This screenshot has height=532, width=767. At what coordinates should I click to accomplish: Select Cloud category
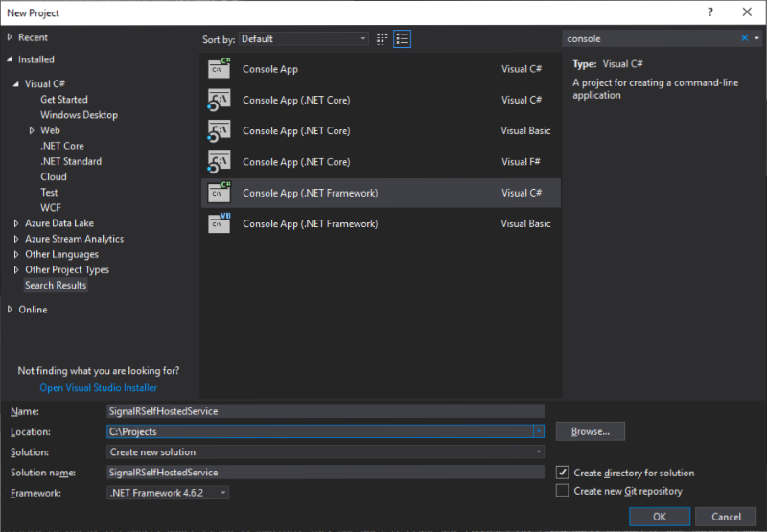[x=54, y=177]
